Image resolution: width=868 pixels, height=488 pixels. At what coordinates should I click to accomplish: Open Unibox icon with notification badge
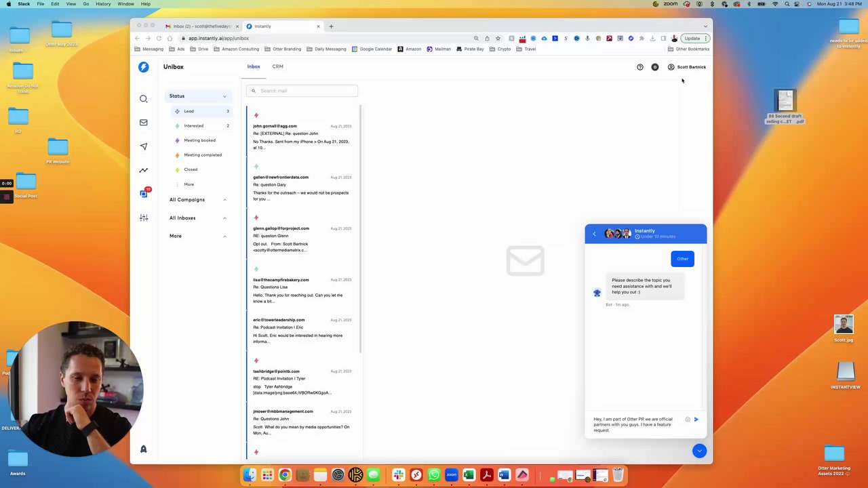(143, 194)
